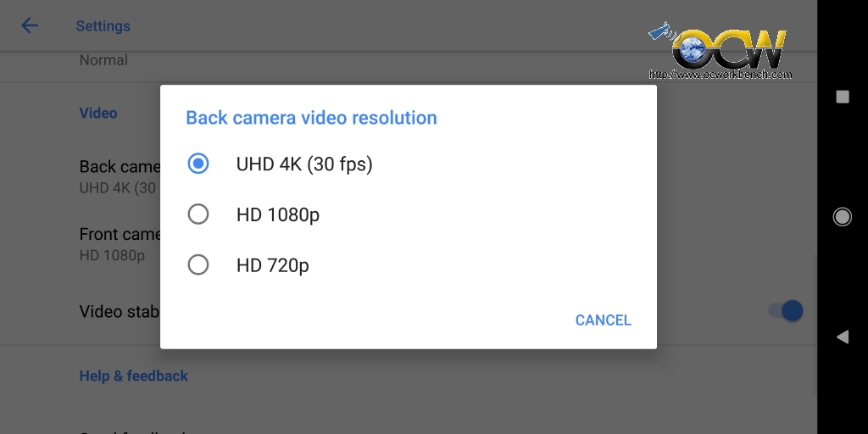Viewport: 868px width, 434px height.
Task: Select the UHD 4K (30 fps) radio button
Action: tap(198, 164)
